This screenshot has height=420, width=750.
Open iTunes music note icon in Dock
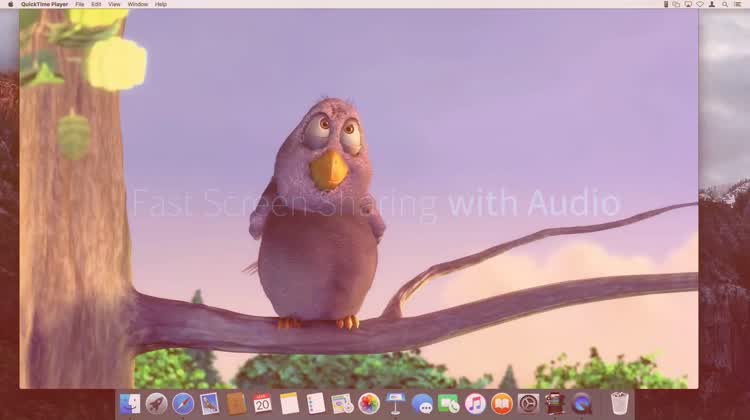(x=475, y=404)
